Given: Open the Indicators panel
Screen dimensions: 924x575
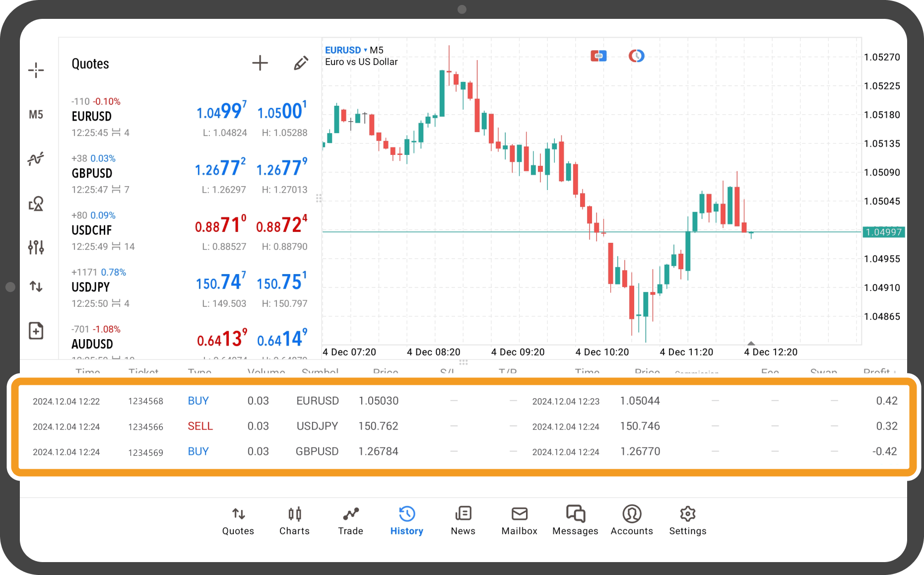Looking at the screenshot, I should pos(36,159).
